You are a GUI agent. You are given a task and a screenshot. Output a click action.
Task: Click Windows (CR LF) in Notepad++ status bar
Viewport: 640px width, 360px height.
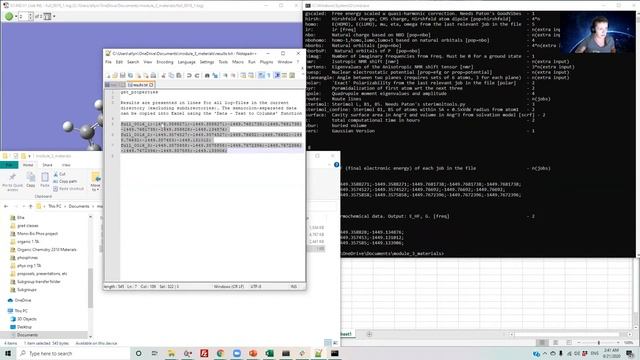point(229,287)
